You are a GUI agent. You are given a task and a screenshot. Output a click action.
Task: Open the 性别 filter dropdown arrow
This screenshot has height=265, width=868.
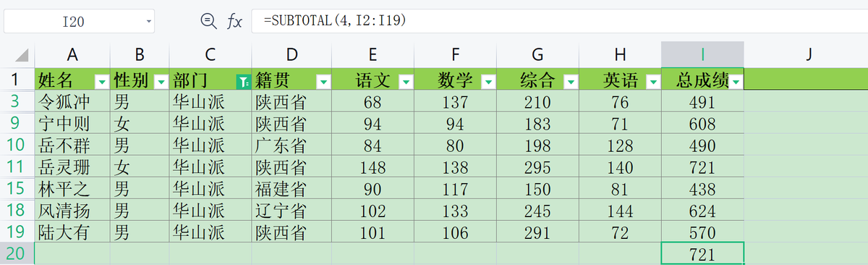click(161, 82)
